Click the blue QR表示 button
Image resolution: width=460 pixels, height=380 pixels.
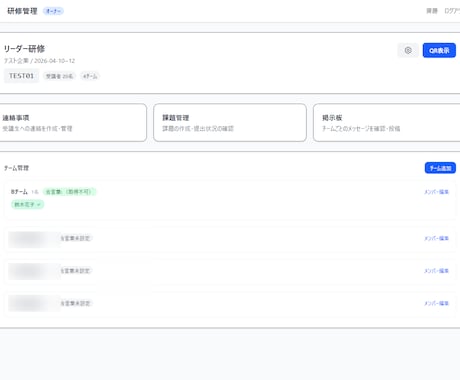pyautogui.click(x=439, y=50)
